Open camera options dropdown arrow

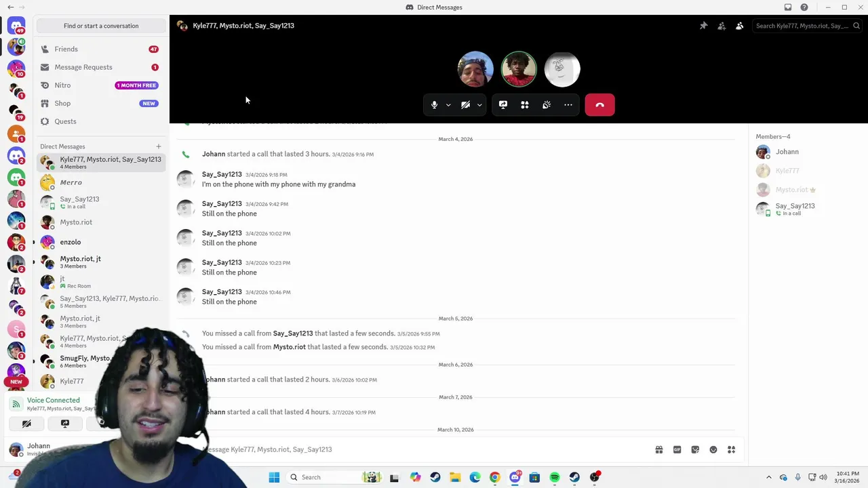click(x=479, y=105)
